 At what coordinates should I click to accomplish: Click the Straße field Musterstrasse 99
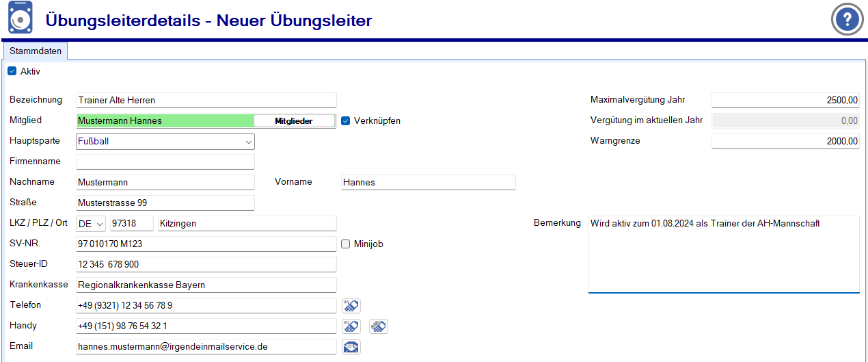coord(165,203)
